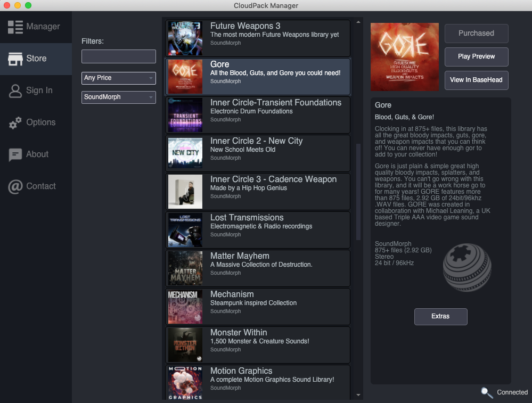Click '1,500 Monster & Creature Sounds!' subtitle
The height and width of the screenshot is (403, 532).
[259, 341]
